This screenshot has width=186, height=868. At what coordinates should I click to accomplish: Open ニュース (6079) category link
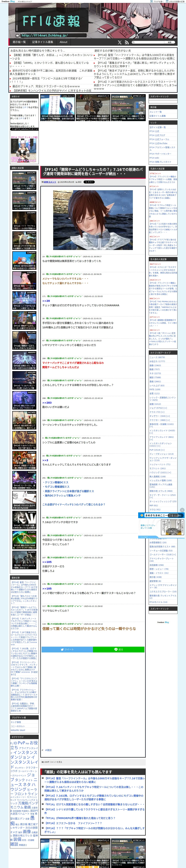click(157, 357)
